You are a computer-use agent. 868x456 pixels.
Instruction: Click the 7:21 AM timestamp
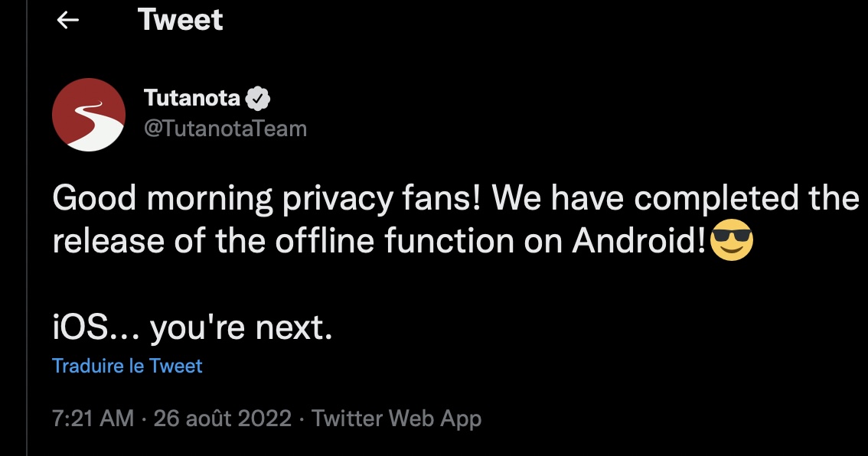93,419
